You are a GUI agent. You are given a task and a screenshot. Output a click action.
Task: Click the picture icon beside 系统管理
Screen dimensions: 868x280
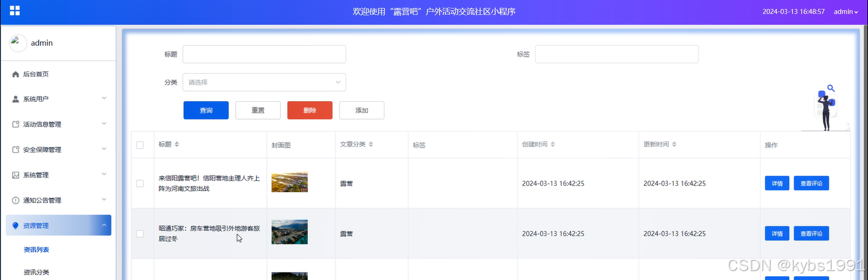pyautogui.click(x=16, y=175)
